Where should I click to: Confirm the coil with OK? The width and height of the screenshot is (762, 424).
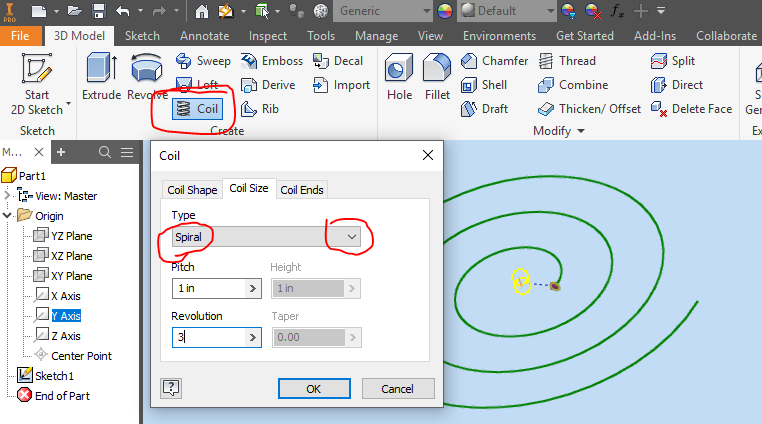pos(314,389)
